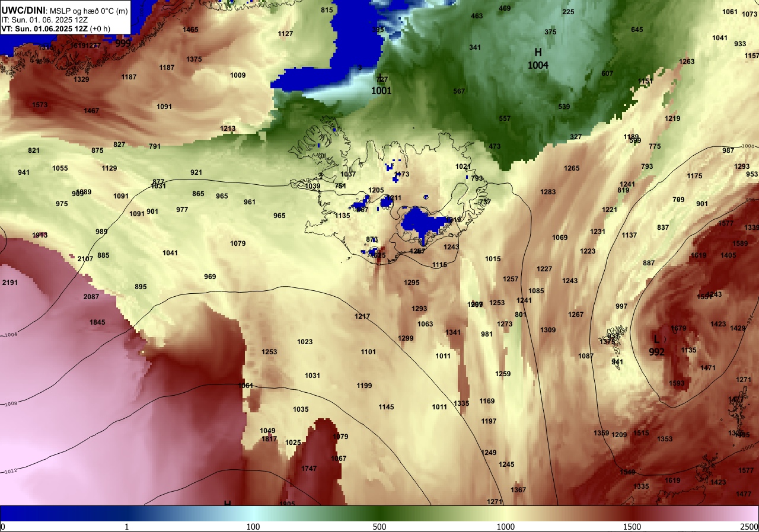The image size is (759, 532).
Task: Click the freezing-level value 2191
Action: (x=10, y=283)
